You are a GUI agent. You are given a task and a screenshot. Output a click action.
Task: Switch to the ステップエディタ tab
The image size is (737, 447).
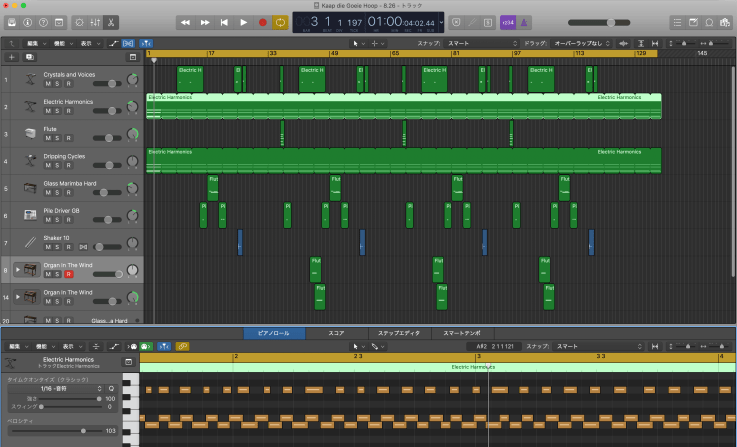pos(398,332)
